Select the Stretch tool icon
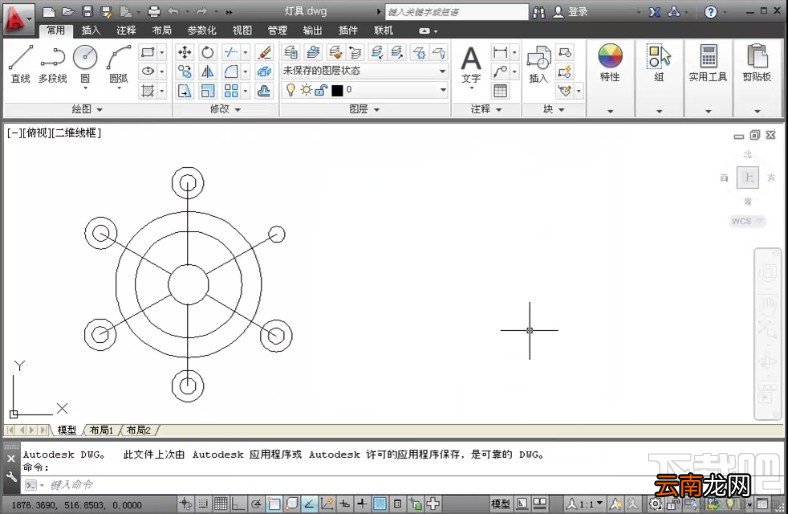788x514 pixels. 184,91
